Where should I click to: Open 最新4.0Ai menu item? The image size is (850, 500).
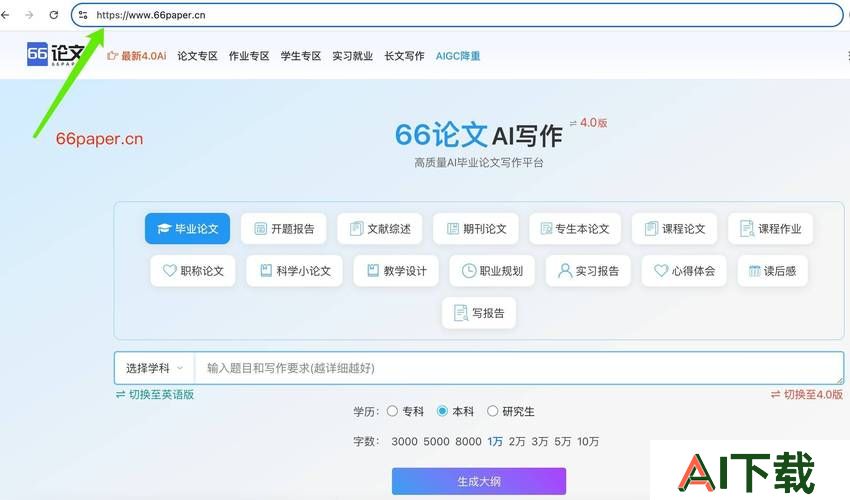pos(137,56)
